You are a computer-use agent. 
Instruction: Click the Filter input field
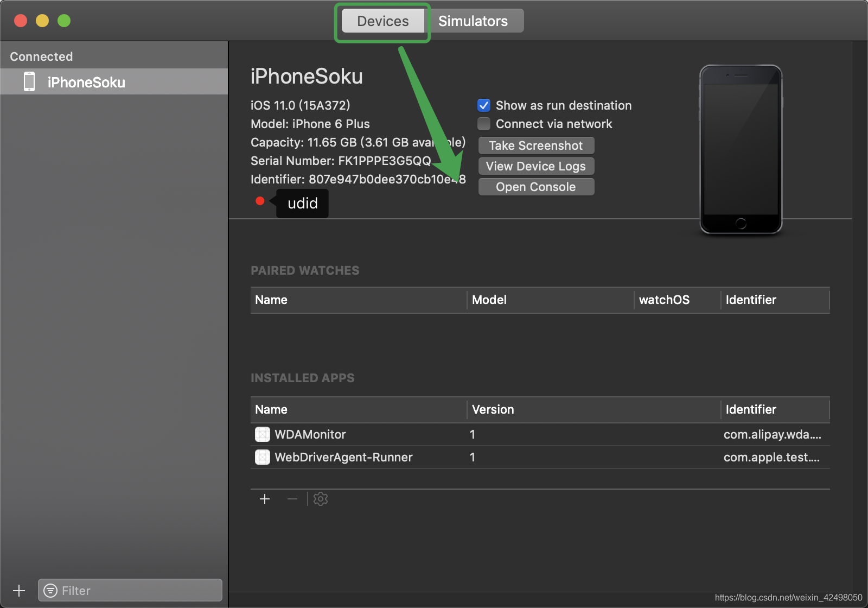[130, 590]
